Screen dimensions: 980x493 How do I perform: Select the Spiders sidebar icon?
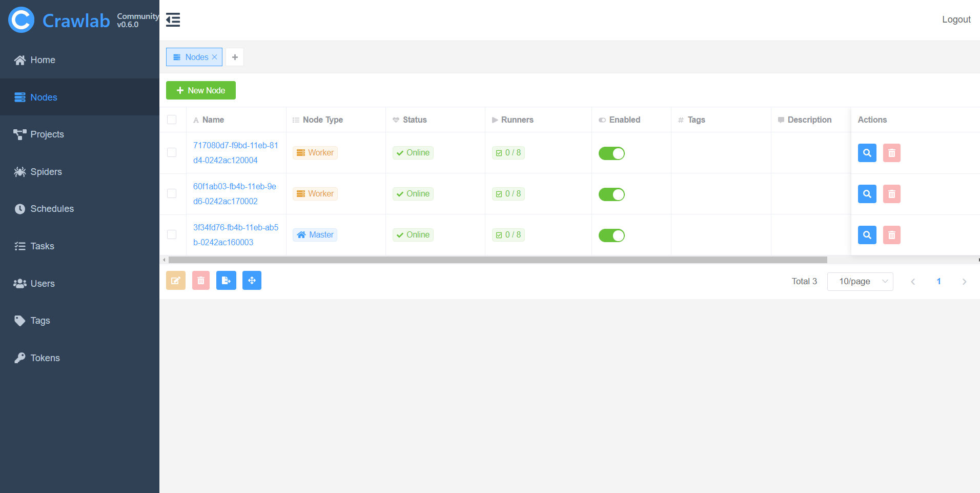click(x=20, y=171)
